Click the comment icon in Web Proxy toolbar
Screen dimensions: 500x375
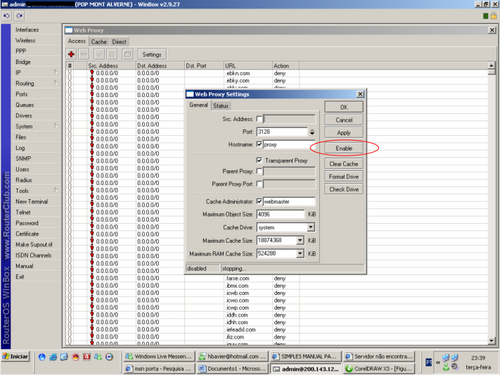click(x=127, y=54)
